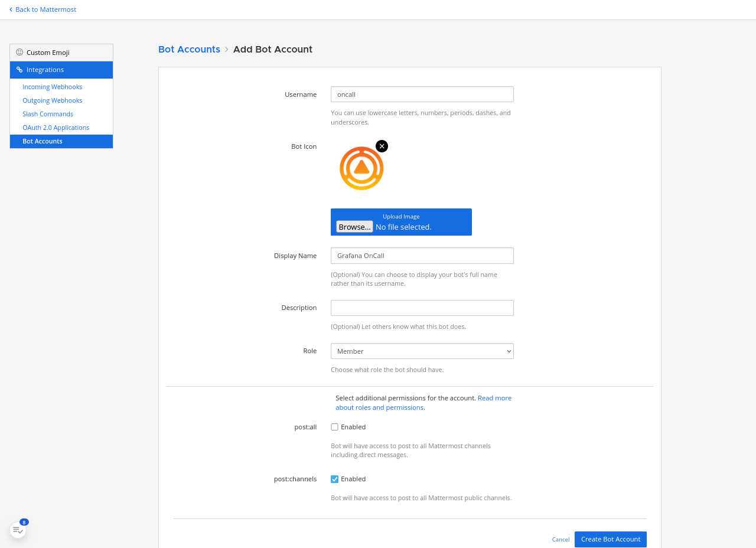Click the Grafana OnCall bot icon preview
Screen dimensions: 756x548
click(x=361, y=167)
